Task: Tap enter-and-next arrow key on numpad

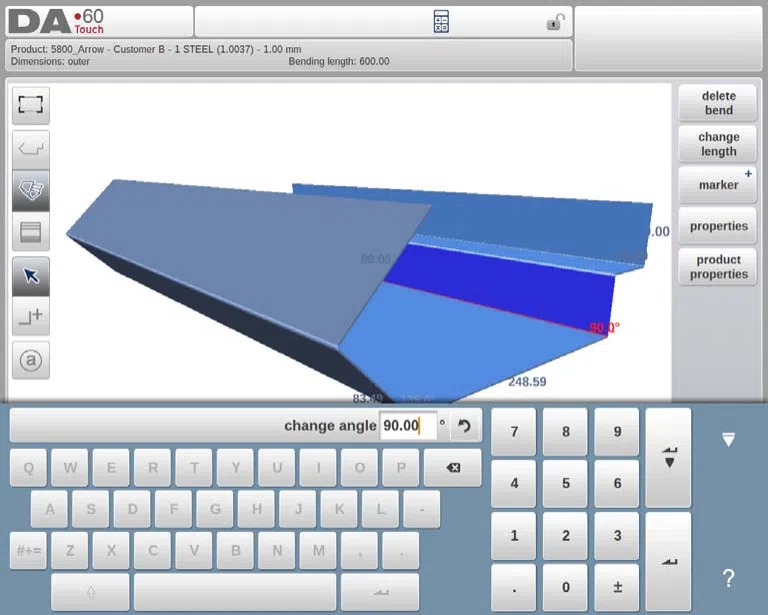Action: click(x=669, y=458)
